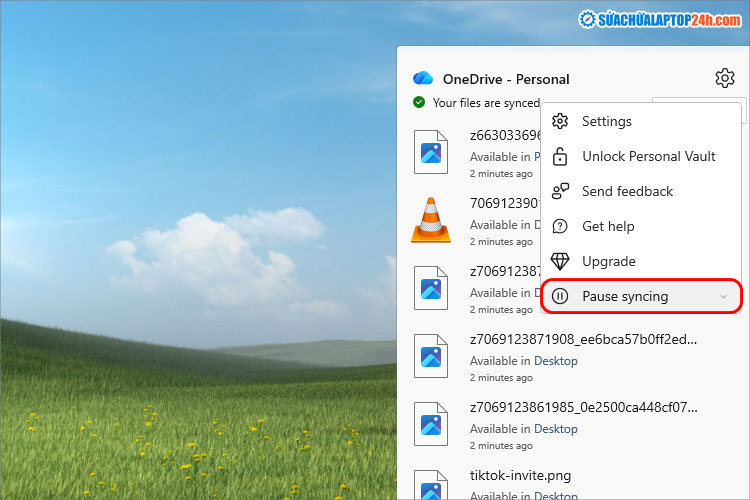Image resolution: width=750 pixels, height=500 pixels.
Task: Click the OneDrive cloud logo icon
Action: point(423,79)
